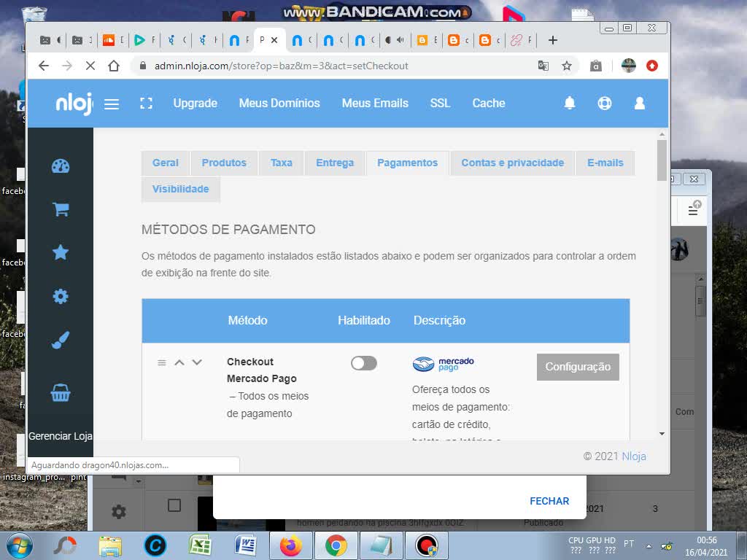Click the Nloja footer link
Viewport: 747px width, 560px height.
coord(634,456)
